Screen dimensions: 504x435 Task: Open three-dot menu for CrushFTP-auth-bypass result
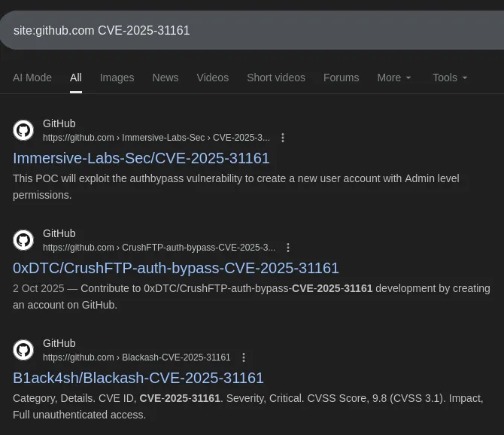(288, 248)
